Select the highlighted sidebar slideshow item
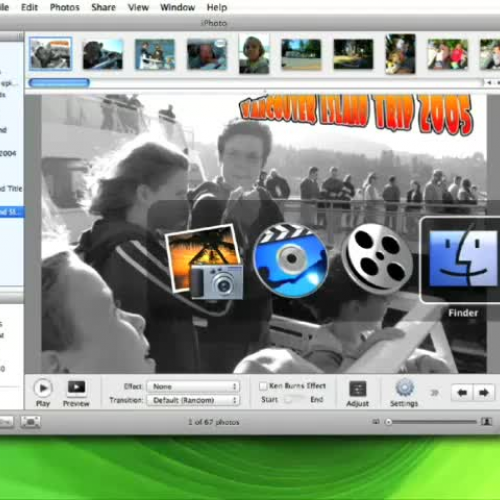This screenshot has width=500, height=500. tap(12, 212)
